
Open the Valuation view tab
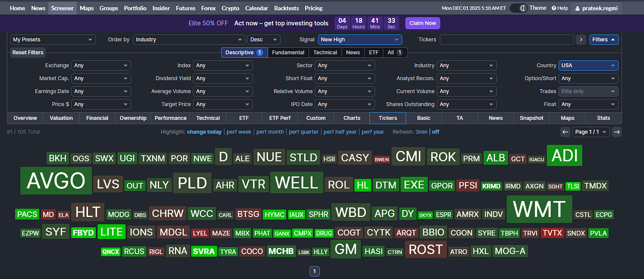[61, 118]
